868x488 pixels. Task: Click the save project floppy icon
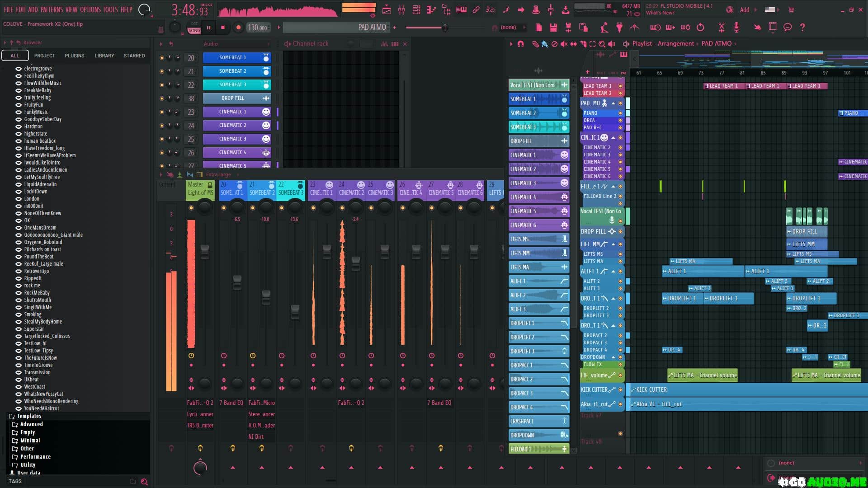pyautogui.click(x=553, y=28)
